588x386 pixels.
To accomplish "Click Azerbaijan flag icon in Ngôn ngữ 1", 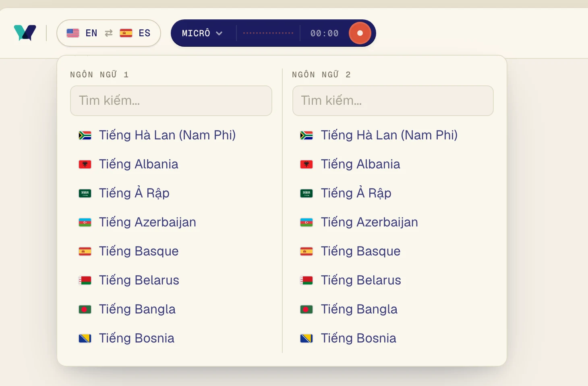I will pos(85,222).
